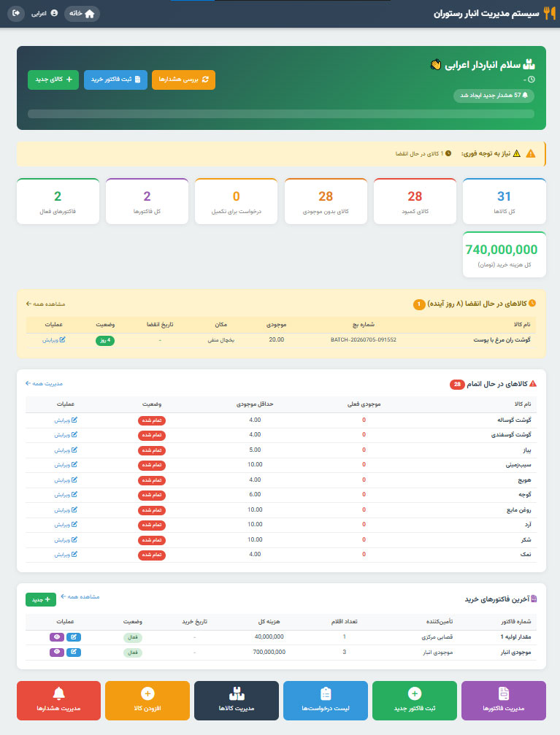Click invoice icon beside آخرین فاکتورهای خرید
Image resolution: width=560 pixels, height=735 pixels.
(534, 599)
